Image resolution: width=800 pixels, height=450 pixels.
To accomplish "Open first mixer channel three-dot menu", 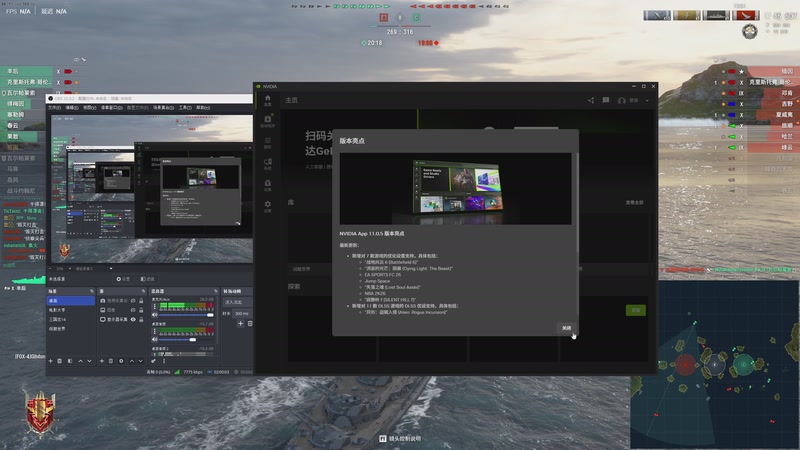I will 155,307.
